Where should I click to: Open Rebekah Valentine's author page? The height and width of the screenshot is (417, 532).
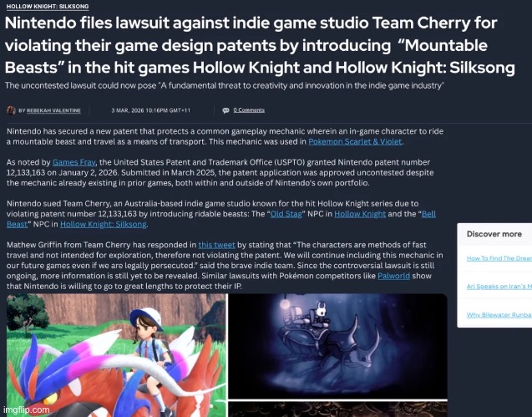tap(53, 110)
